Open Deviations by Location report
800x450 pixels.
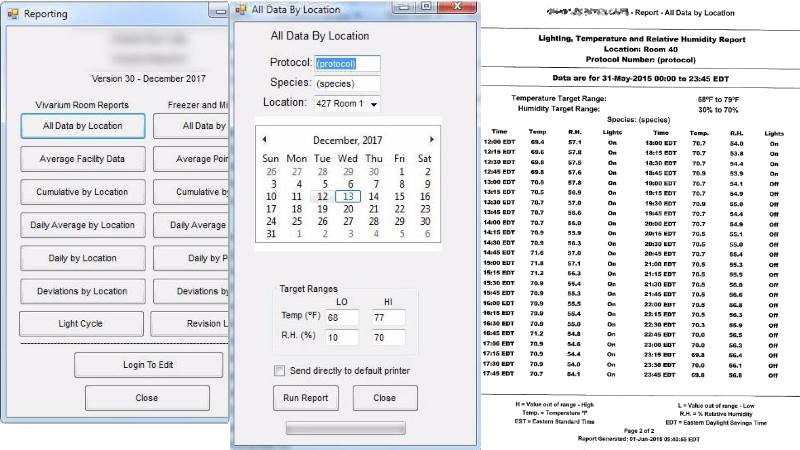[83, 291]
